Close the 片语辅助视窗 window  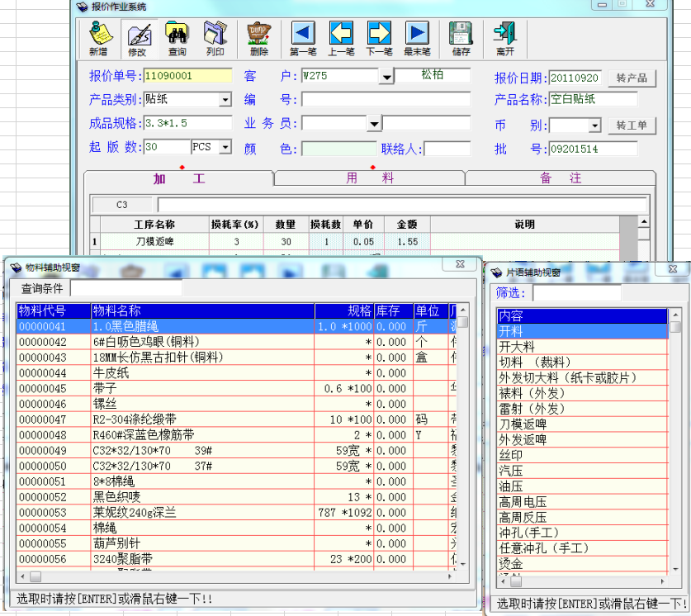click(x=673, y=269)
